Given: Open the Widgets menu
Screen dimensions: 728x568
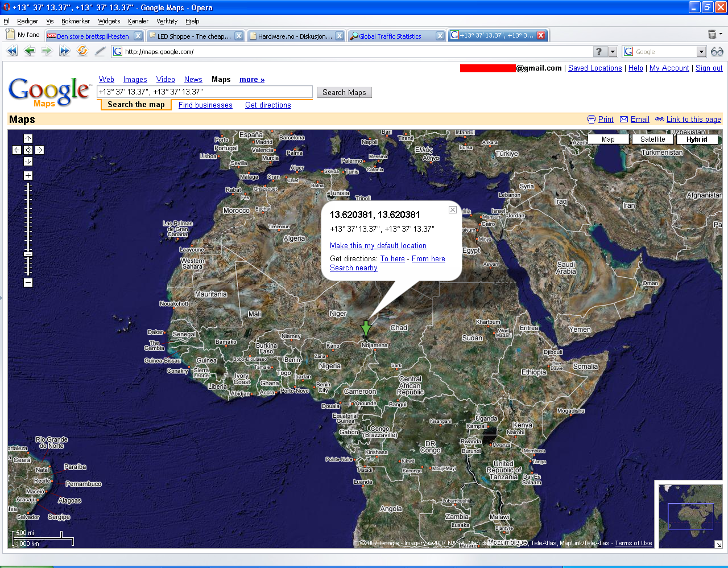Looking at the screenshot, I should [109, 21].
